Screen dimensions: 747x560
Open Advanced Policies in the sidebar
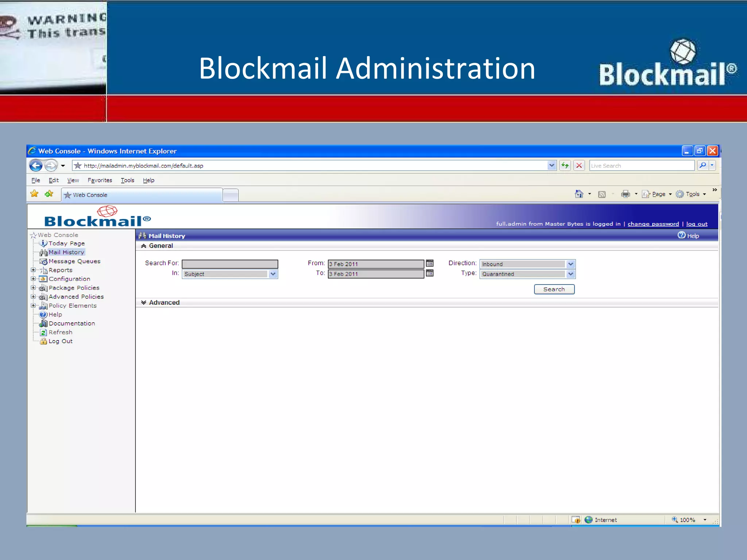[76, 297]
